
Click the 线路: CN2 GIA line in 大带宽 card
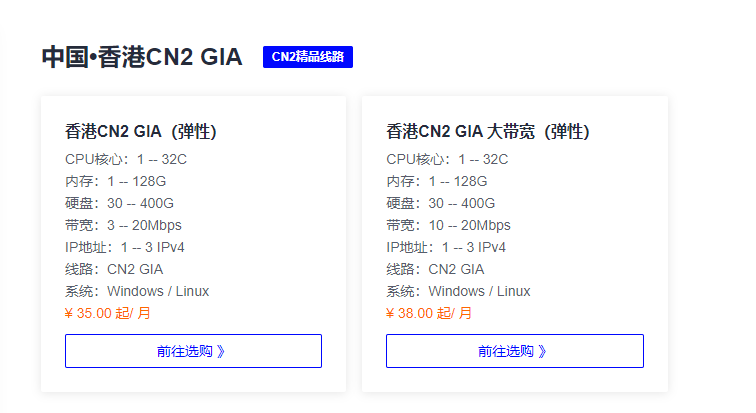click(x=435, y=269)
